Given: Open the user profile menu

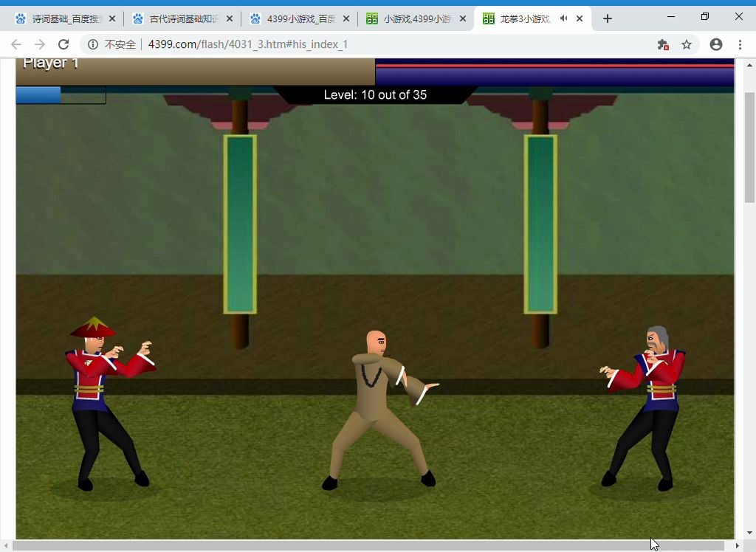Looking at the screenshot, I should pos(716,44).
